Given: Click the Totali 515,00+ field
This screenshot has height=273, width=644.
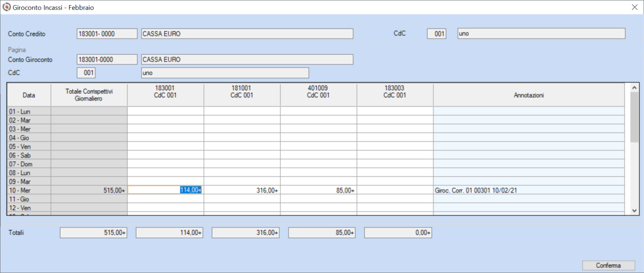Looking at the screenshot, I should tap(93, 233).
